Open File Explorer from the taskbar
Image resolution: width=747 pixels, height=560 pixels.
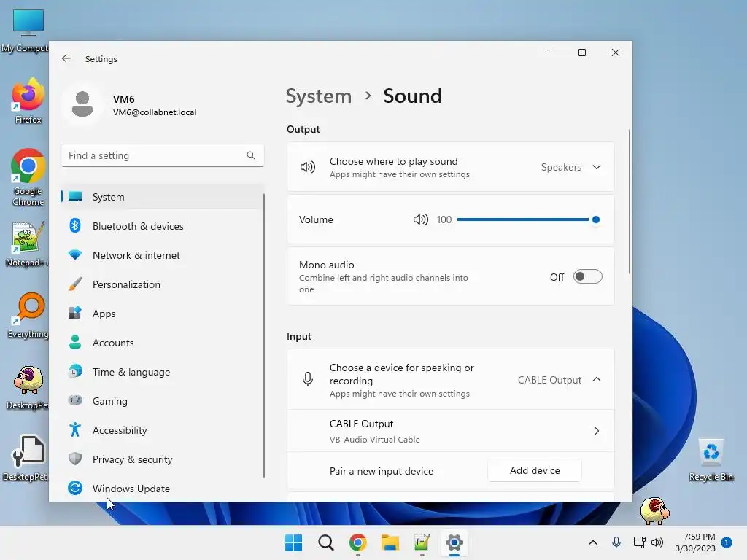click(390, 542)
